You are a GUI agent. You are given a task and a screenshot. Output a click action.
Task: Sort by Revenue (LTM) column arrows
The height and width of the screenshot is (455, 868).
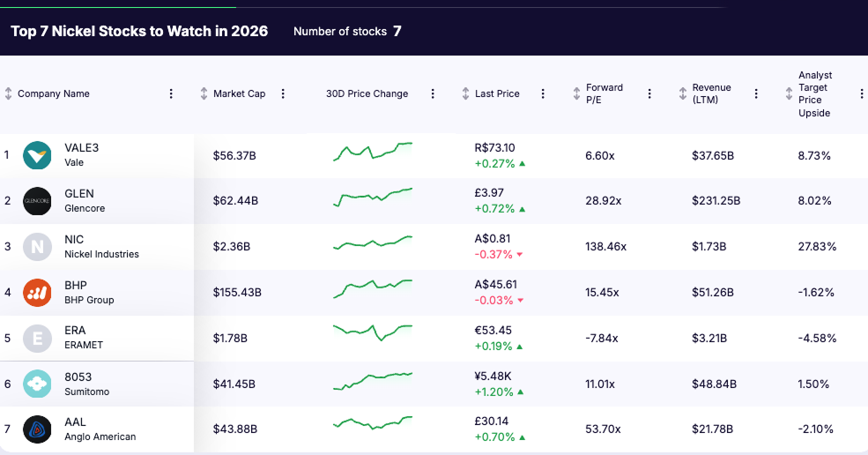683,93
